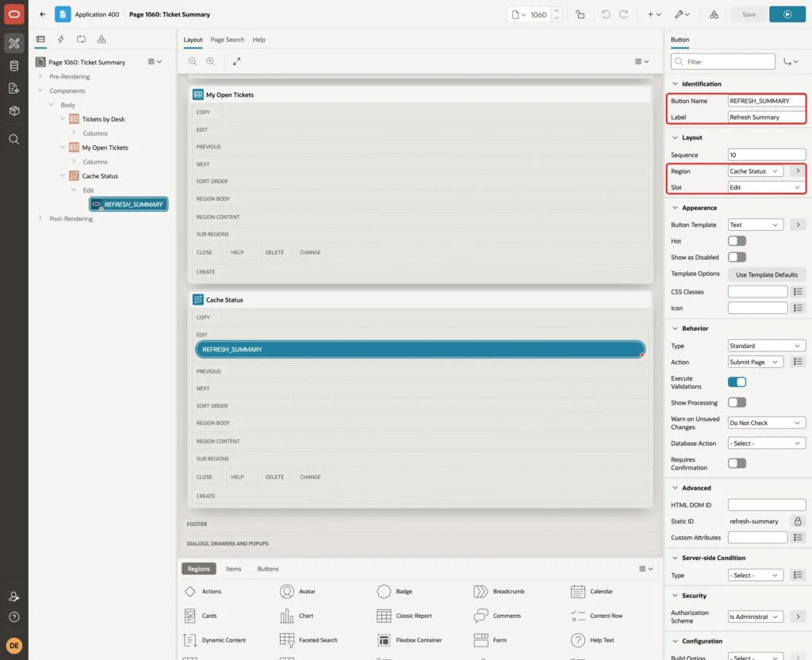812x660 pixels.
Task: Expand the Pre-Rendering tree node
Action: click(x=40, y=76)
